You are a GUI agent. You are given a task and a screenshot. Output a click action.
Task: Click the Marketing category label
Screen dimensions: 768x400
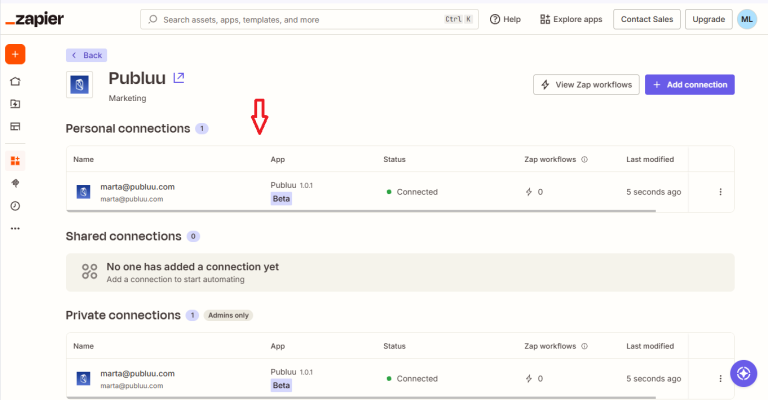[x=127, y=98]
